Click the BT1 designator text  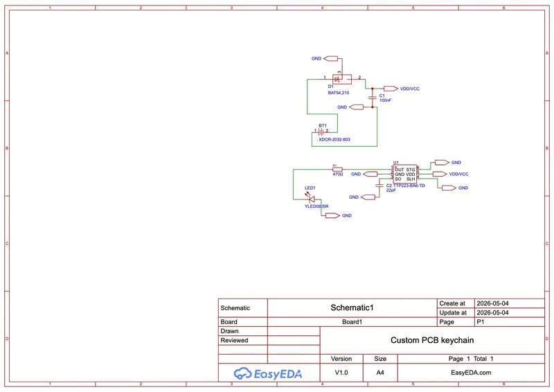pos(323,125)
